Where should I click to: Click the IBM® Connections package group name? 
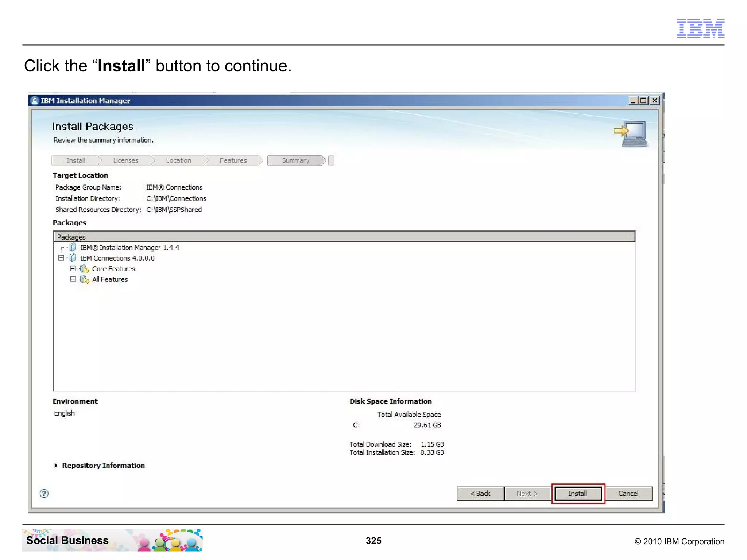pyautogui.click(x=174, y=187)
